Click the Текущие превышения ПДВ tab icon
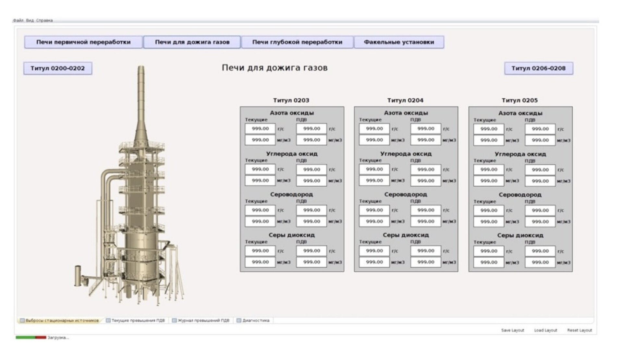Viewport: 623px width, 364px height. click(108, 321)
